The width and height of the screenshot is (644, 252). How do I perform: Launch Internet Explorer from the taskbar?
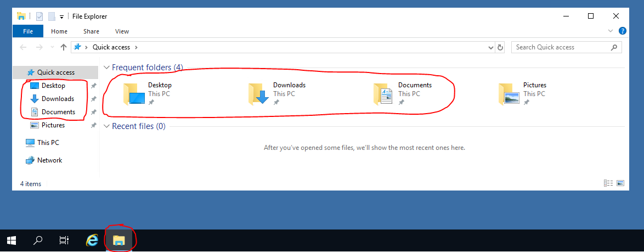point(92,240)
